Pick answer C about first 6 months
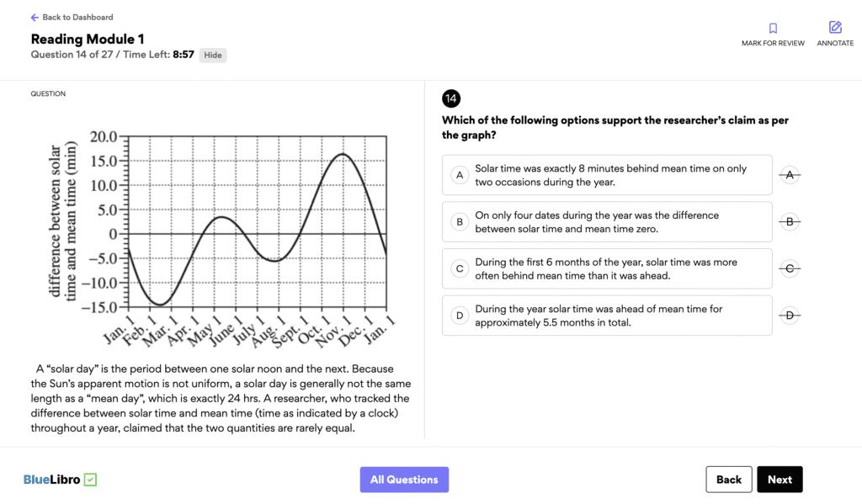The width and height of the screenshot is (862, 504). click(x=607, y=268)
